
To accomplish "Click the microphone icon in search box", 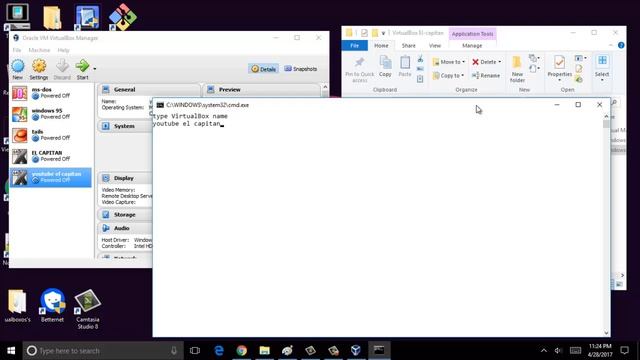I will pyautogui.click(x=174, y=351).
